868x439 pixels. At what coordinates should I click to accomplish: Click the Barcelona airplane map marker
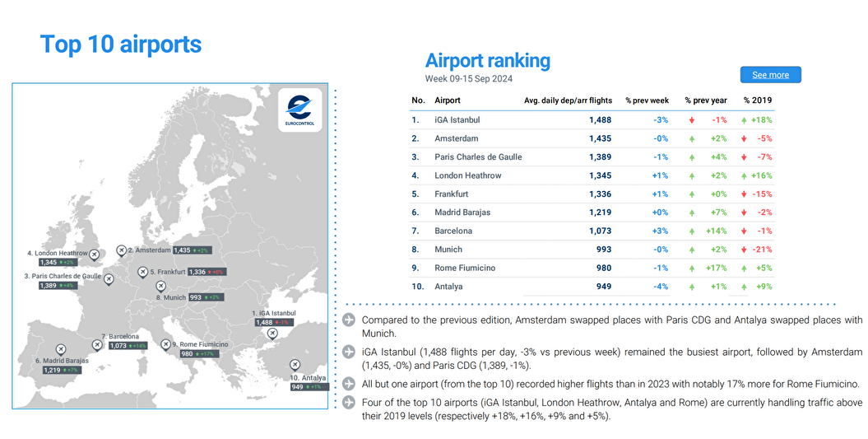coord(97,344)
